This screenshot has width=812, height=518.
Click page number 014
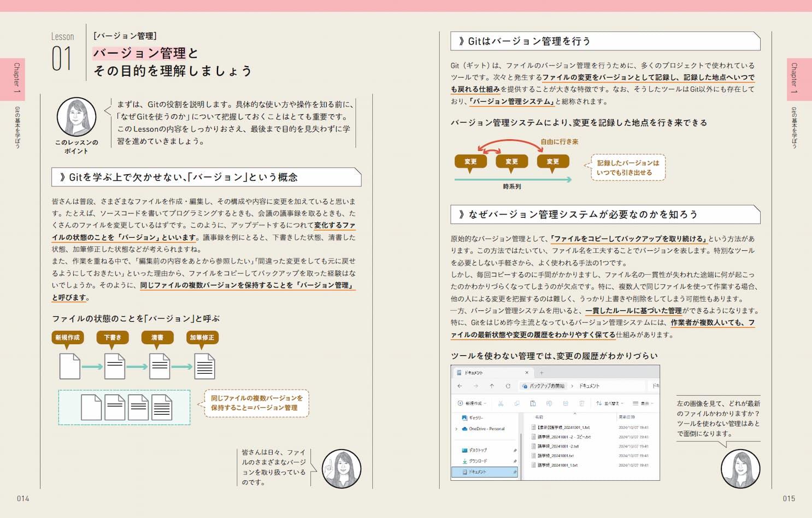click(23, 498)
